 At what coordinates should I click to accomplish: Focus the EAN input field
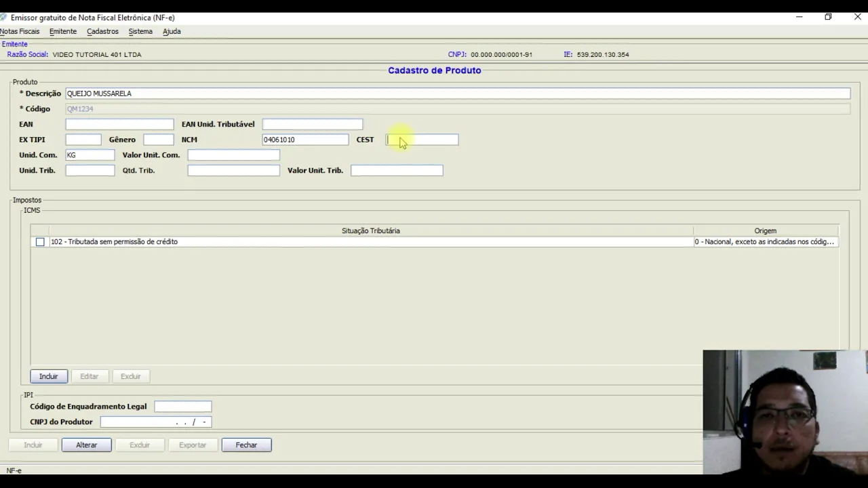tap(119, 124)
